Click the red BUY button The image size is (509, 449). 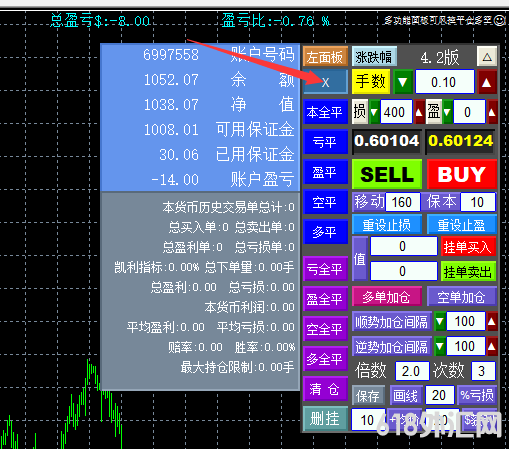[462, 174]
